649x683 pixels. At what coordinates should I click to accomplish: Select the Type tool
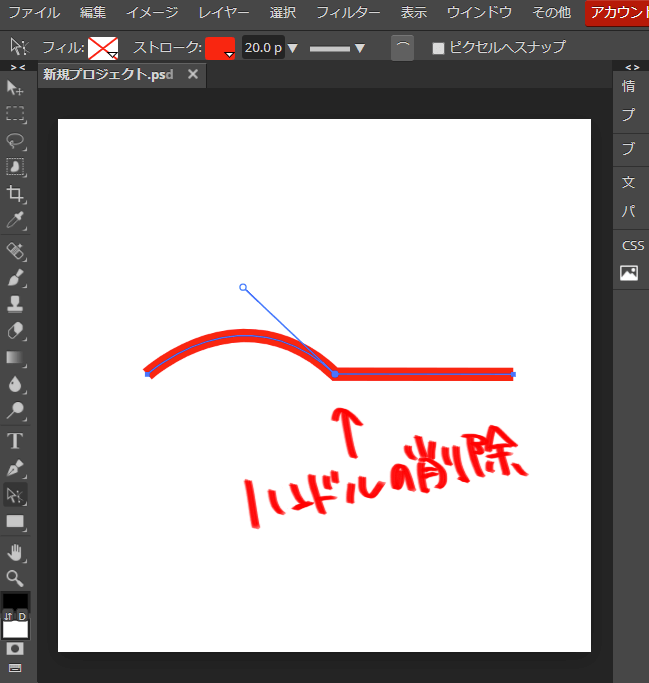pyautogui.click(x=15, y=441)
